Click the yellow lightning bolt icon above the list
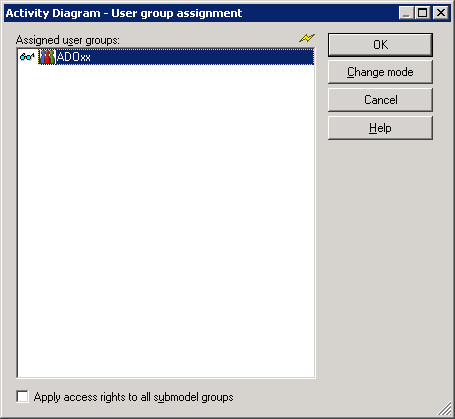This screenshot has width=455, height=419. click(x=307, y=38)
